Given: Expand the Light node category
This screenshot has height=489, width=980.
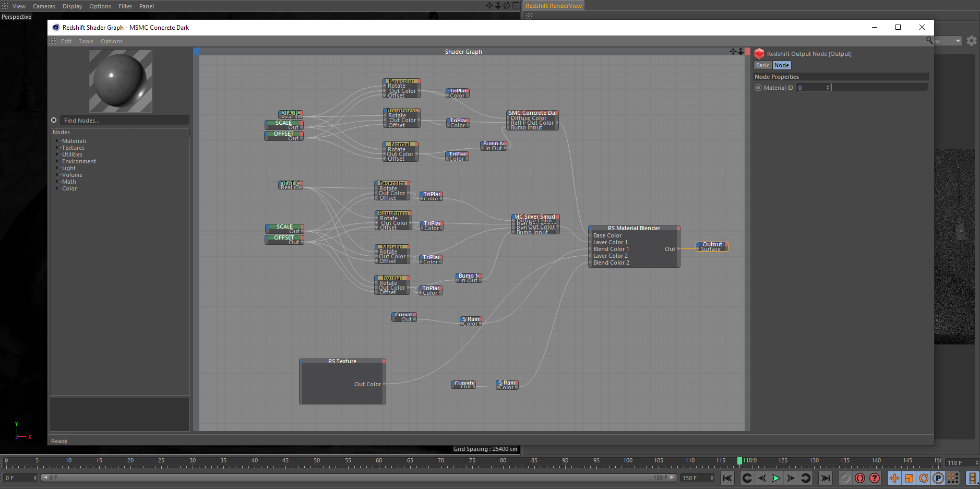Looking at the screenshot, I should click(57, 168).
